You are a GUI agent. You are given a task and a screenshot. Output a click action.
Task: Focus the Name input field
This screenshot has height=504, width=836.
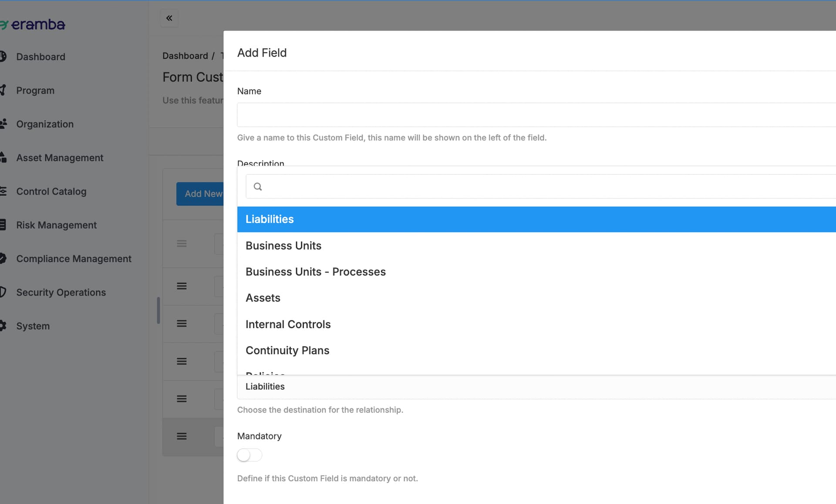point(536,115)
